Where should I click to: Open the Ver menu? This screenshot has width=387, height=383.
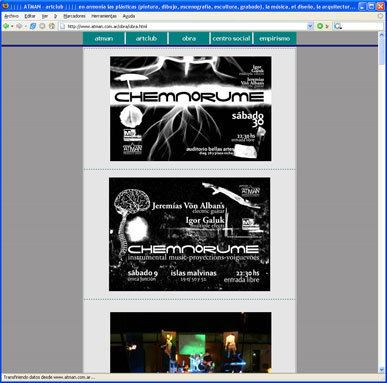(x=45, y=16)
